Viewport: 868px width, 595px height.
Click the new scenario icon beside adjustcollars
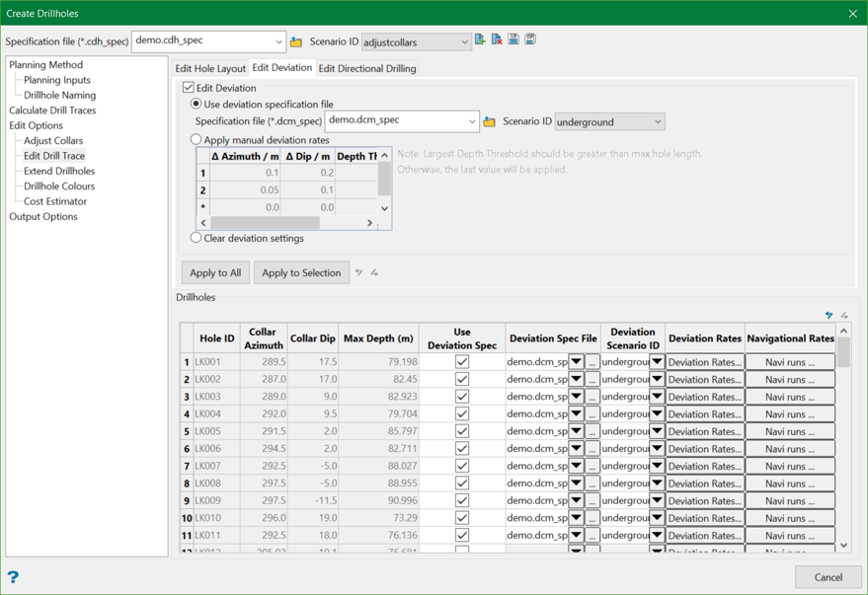click(x=480, y=40)
